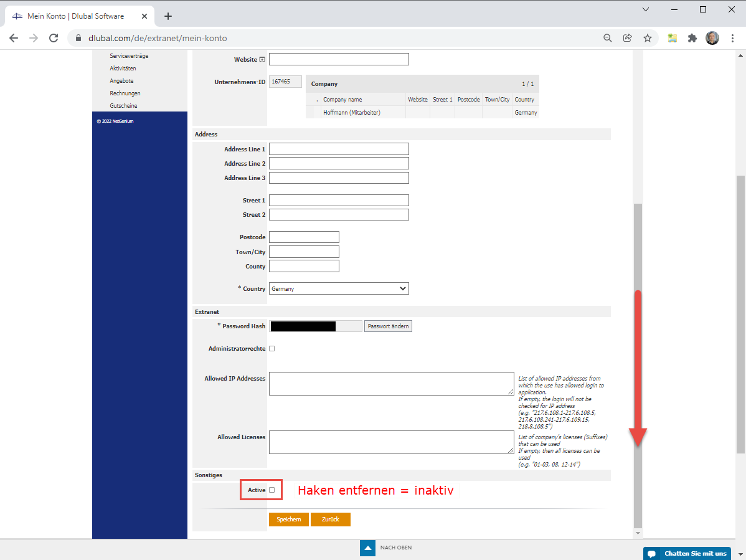Image resolution: width=746 pixels, height=560 pixels.
Task: Click the Speichern button
Action: click(288, 519)
